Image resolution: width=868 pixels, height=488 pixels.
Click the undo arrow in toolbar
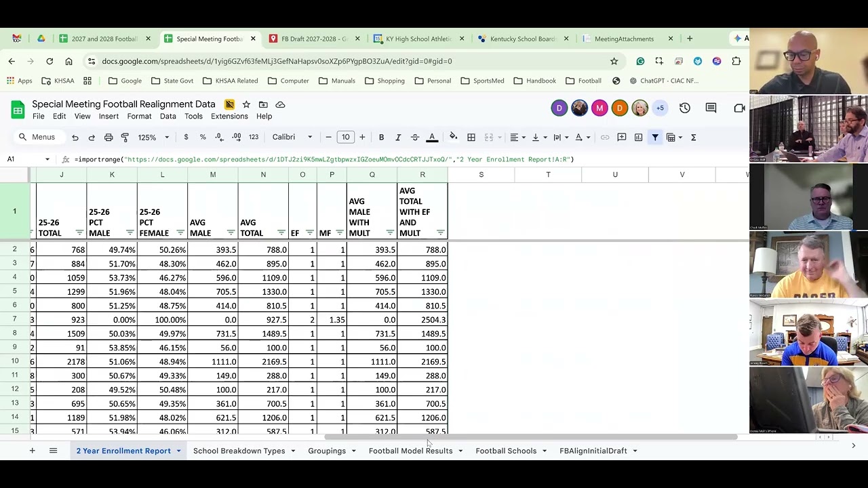click(x=75, y=138)
